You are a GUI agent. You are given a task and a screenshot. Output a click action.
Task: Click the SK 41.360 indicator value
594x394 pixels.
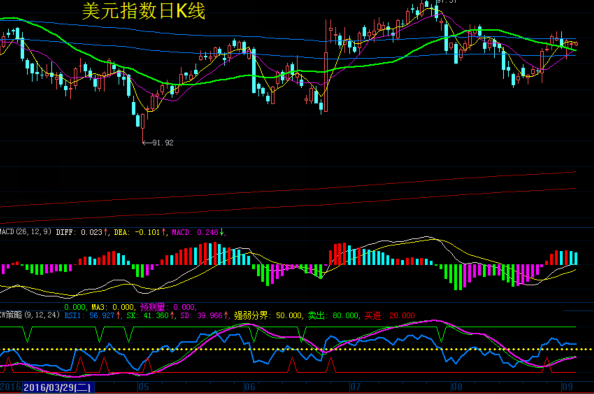coord(148,316)
